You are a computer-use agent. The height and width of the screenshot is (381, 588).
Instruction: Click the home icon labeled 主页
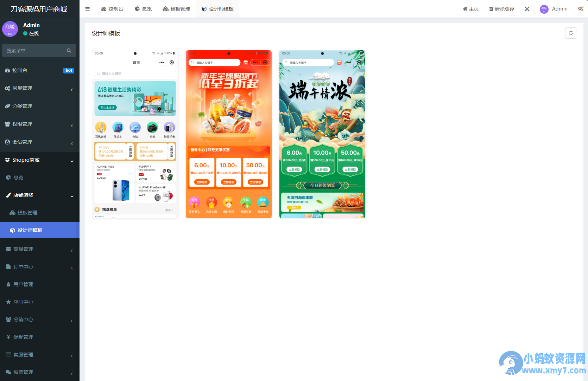[470, 9]
